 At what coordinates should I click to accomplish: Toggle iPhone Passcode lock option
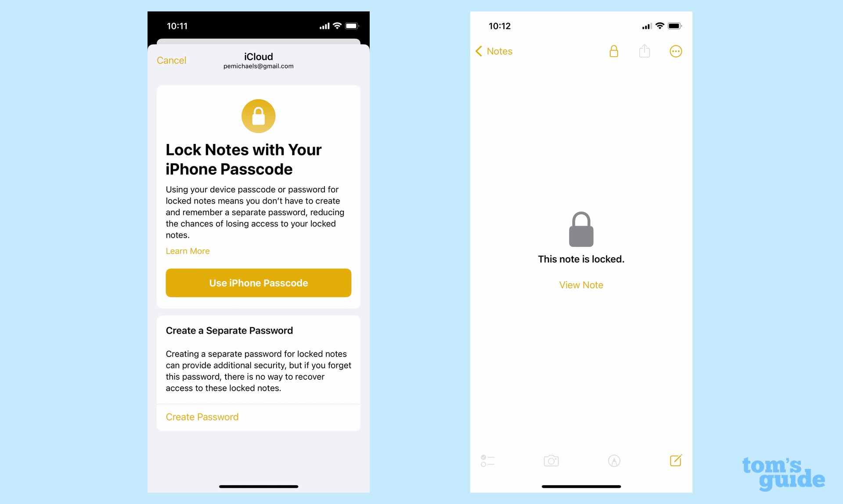click(x=258, y=283)
